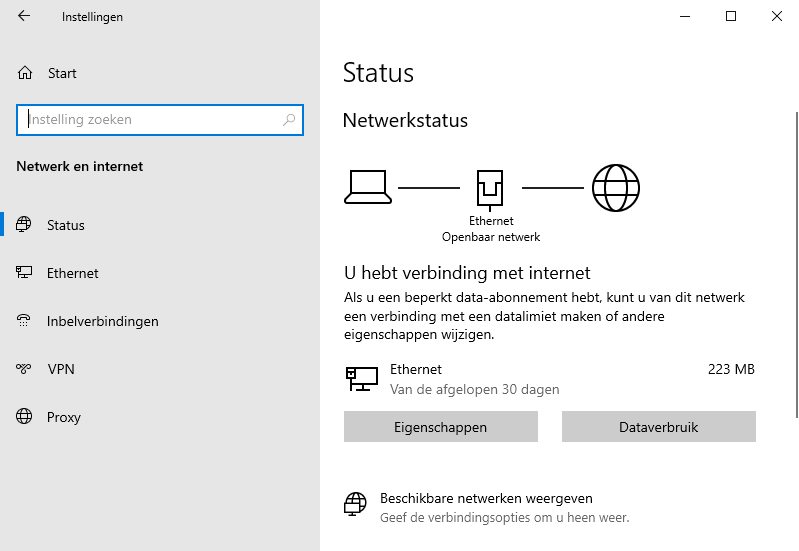The image size is (799, 551).
Task: Click the internet globe in network diagram
Action: pyautogui.click(x=615, y=187)
